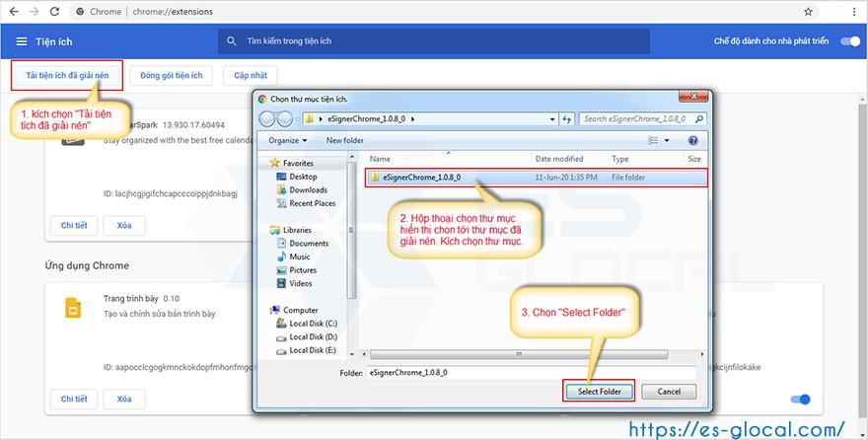
Task: Select the eSignerChrome_1.0.8_0 folder in the list
Action: coord(536,178)
